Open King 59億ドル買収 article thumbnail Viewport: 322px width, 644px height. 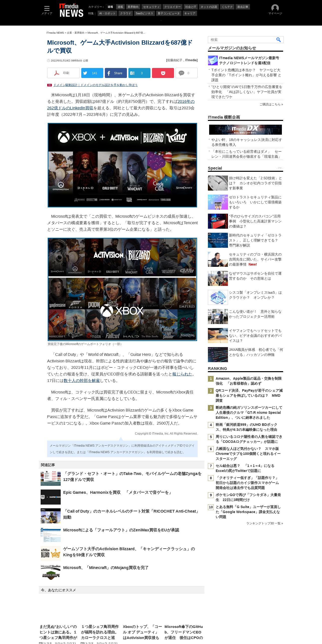[51, 554]
